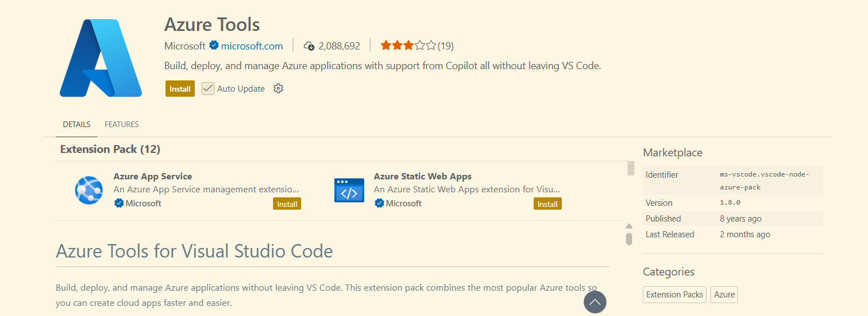Click the Last Released value 2 months ago
The image size is (868, 316).
coord(745,234)
